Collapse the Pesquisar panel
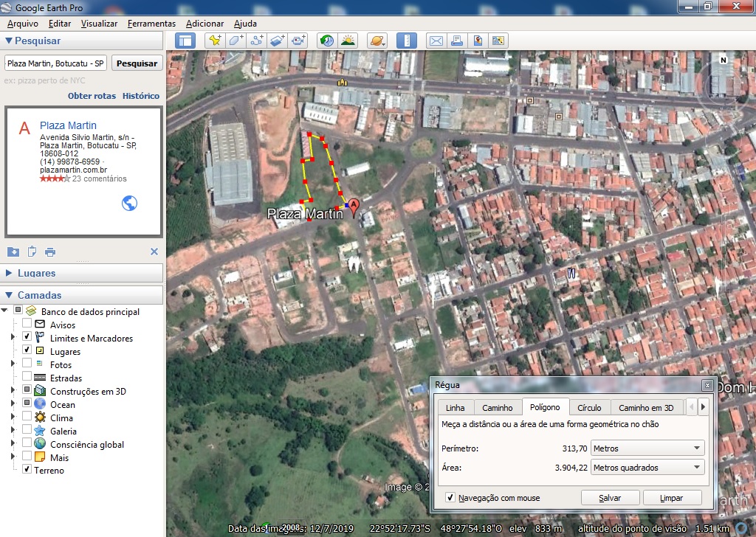Viewport: 756px width, 537px height. 9,41
